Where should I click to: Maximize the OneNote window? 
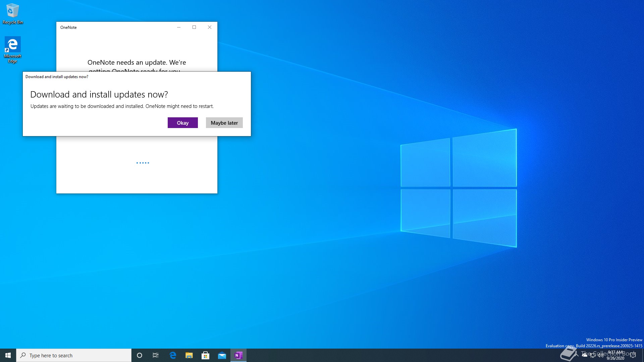point(194,27)
